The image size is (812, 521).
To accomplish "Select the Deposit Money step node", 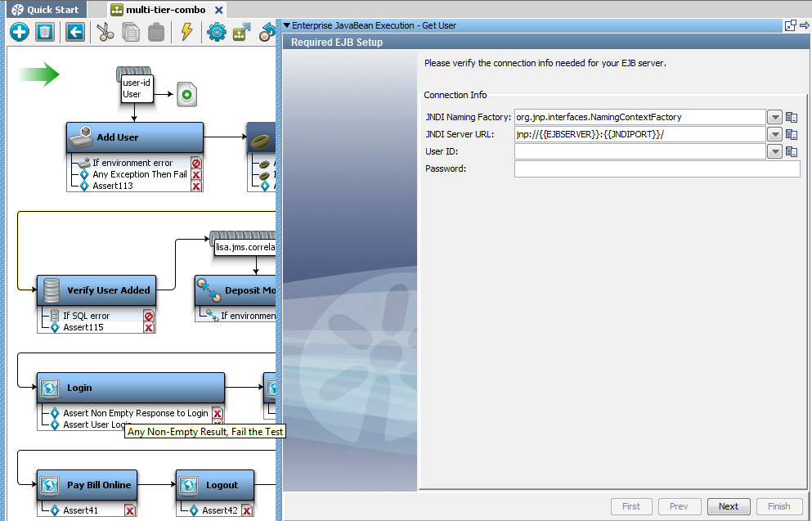I will click(236, 290).
